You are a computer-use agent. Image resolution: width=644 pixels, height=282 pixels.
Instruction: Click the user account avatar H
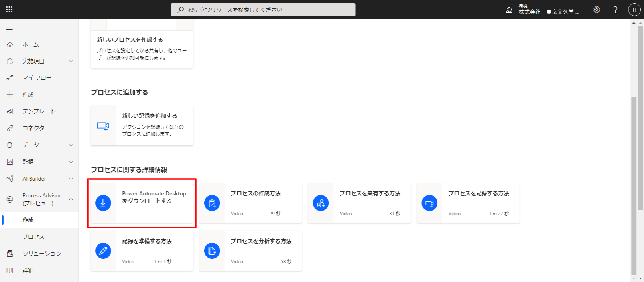[634, 10]
